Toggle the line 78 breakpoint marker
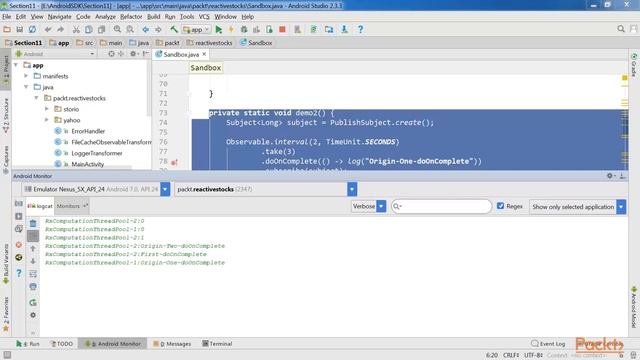This screenshot has width=640, height=360. [x=174, y=162]
